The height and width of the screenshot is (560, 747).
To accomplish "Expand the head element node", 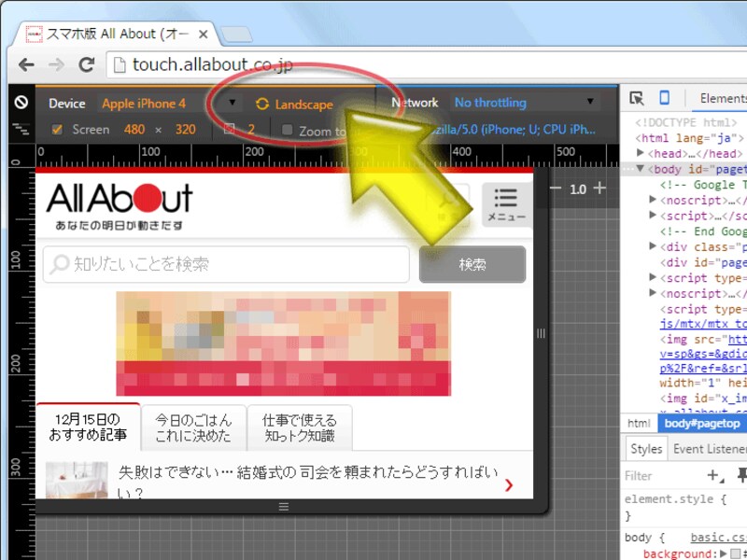I will (x=641, y=153).
